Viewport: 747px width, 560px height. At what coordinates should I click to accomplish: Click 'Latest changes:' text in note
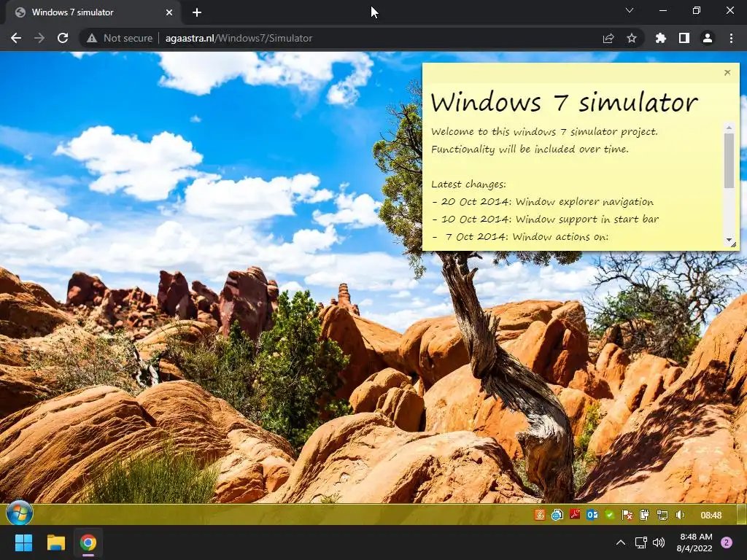[468, 184]
